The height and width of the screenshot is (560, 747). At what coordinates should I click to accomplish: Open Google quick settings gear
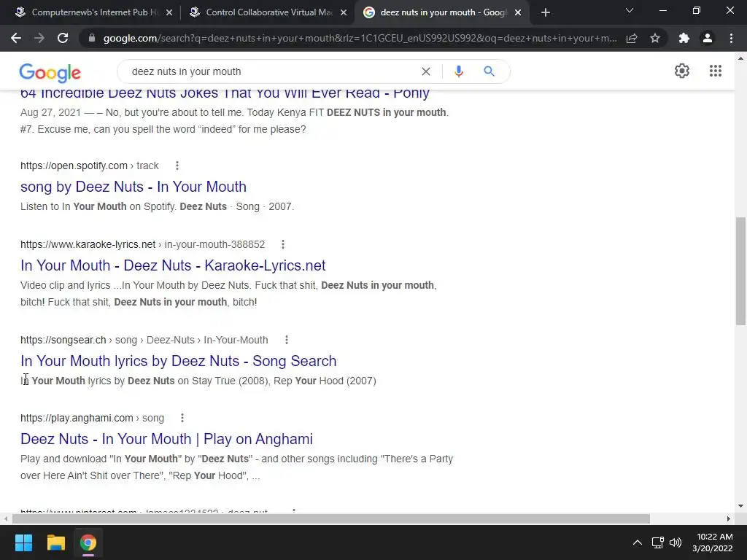coord(682,71)
